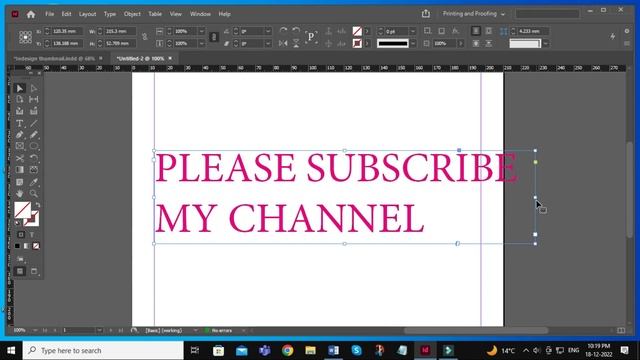Choose the Rectangle Frame tool

pyautogui.click(x=20, y=146)
